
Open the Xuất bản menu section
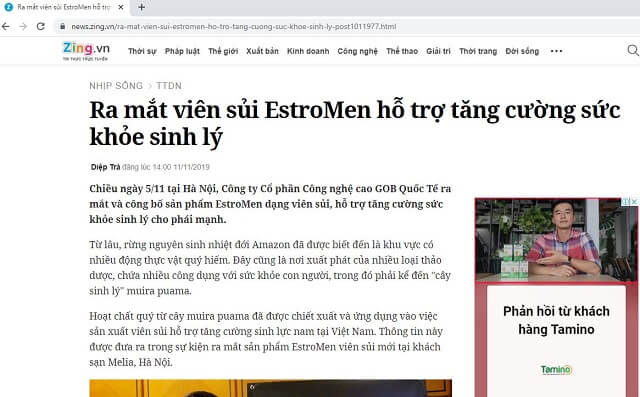coord(262,51)
